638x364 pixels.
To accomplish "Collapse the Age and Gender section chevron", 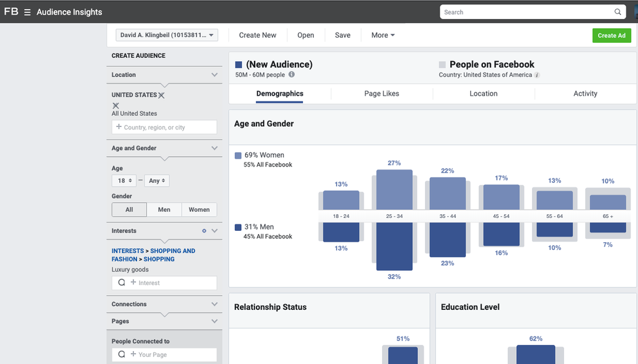I will pyautogui.click(x=214, y=148).
